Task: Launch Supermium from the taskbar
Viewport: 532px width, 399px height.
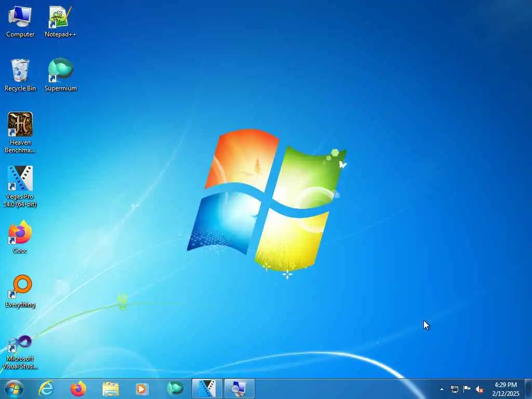Action: coord(175,389)
